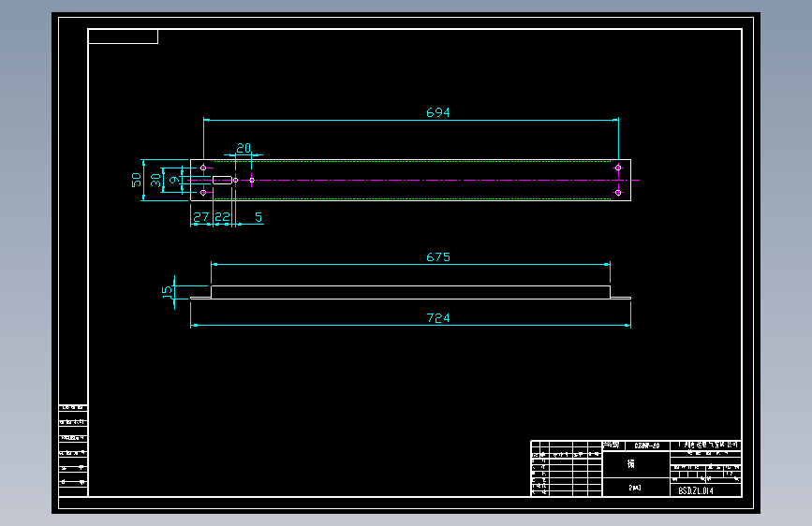Select the 20 dimension text

[244, 148]
